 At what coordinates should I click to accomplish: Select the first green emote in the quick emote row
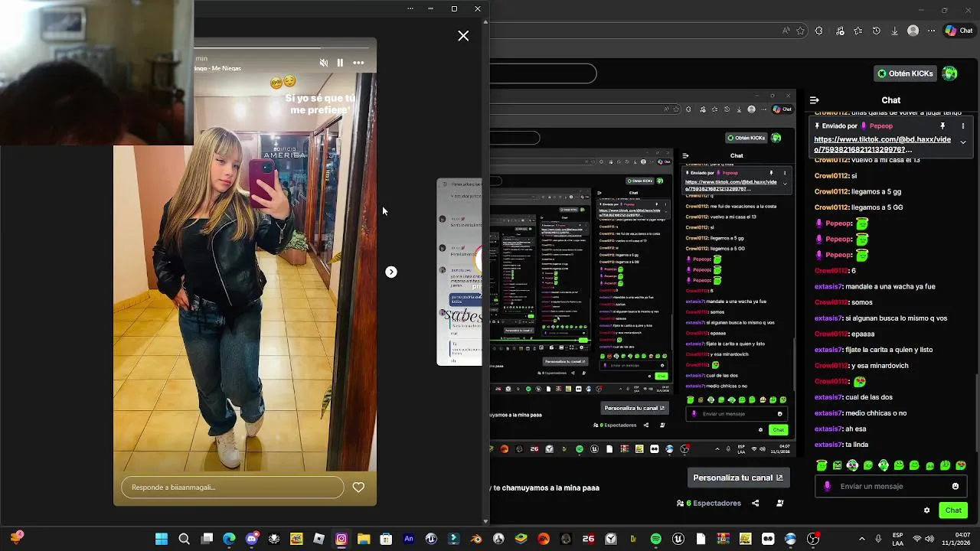click(x=822, y=465)
